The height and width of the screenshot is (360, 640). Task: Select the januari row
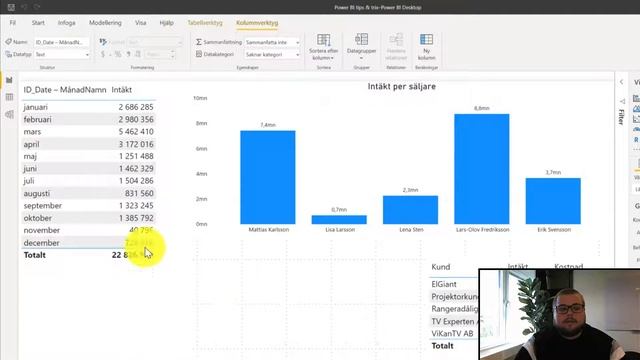click(x=89, y=107)
